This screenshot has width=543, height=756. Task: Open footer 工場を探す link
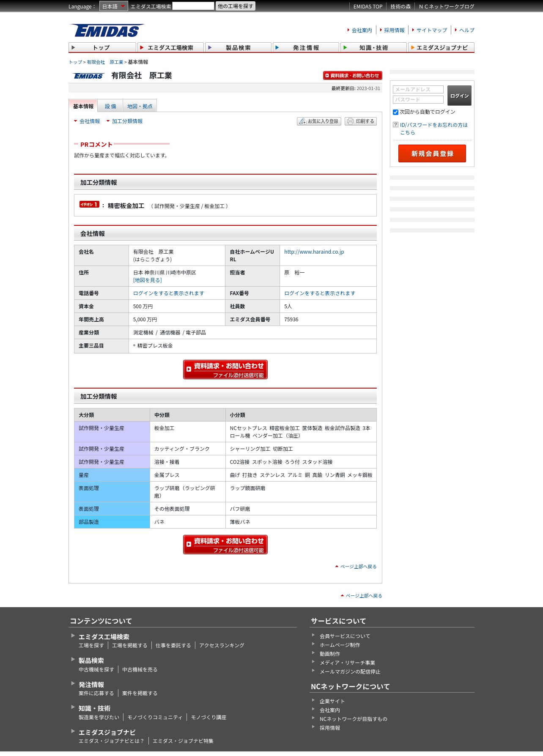[91, 646]
